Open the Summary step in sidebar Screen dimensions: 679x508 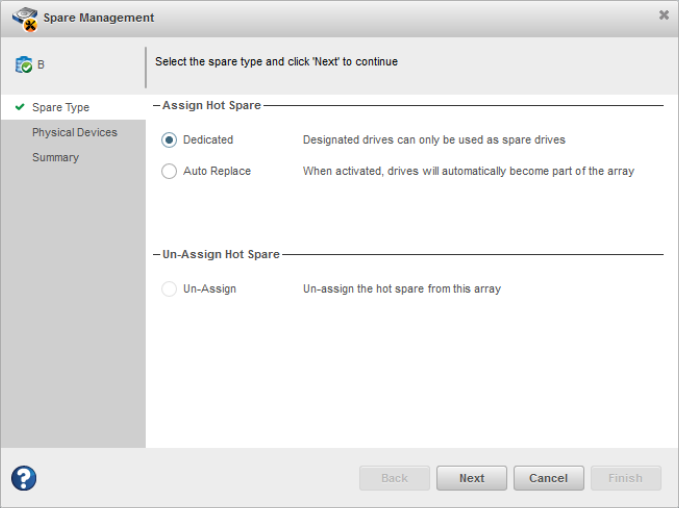[55, 158]
